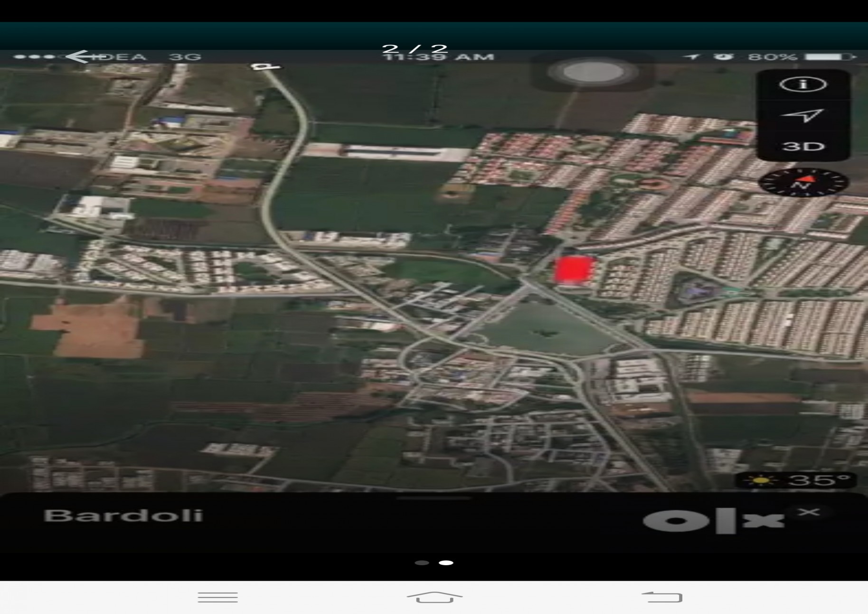This screenshot has width=868, height=614.
Task: Tap the OLX logo watermark
Action: (x=713, y=521)
